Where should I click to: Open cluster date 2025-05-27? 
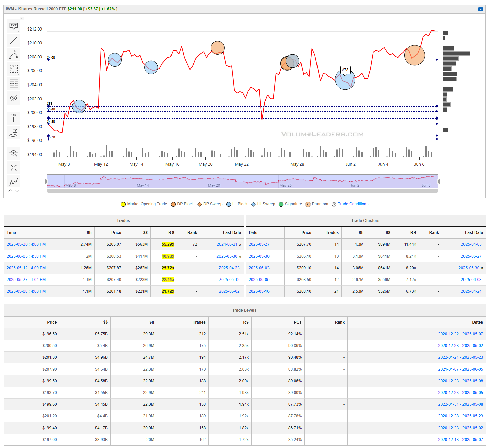point(259,244)
